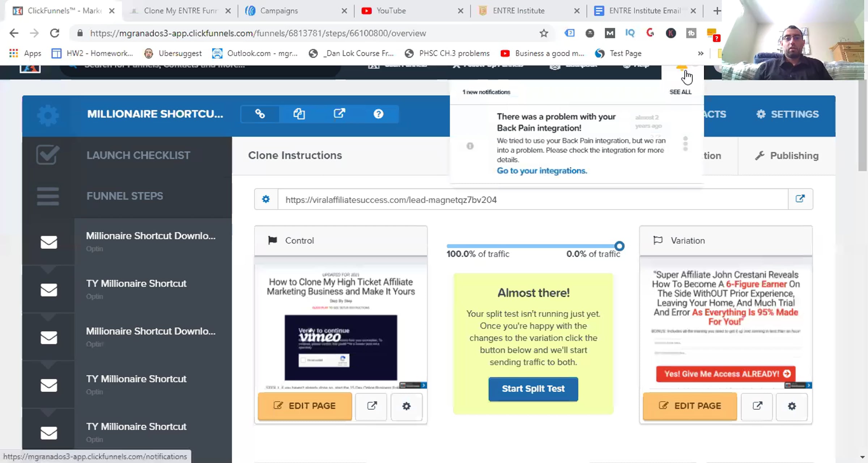
Task: Click EDIT PAGE for the Control page
Action: (x=305, y=406)
